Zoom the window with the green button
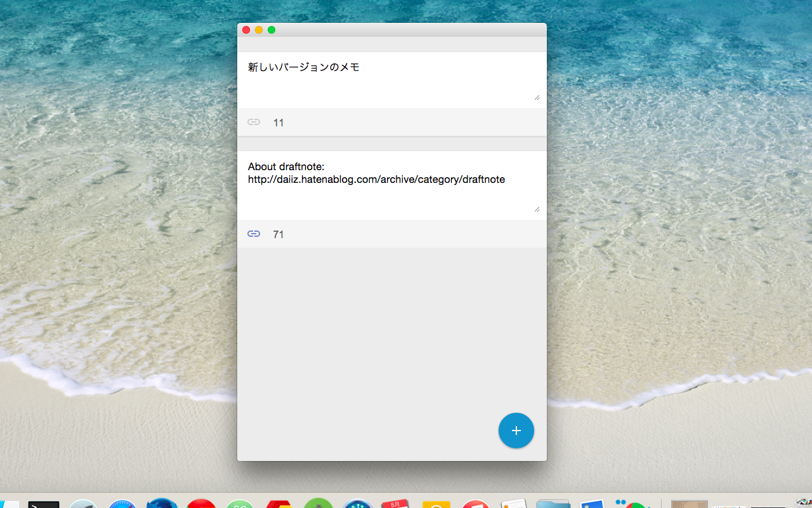The image size is (812, 508). [272, 30]
